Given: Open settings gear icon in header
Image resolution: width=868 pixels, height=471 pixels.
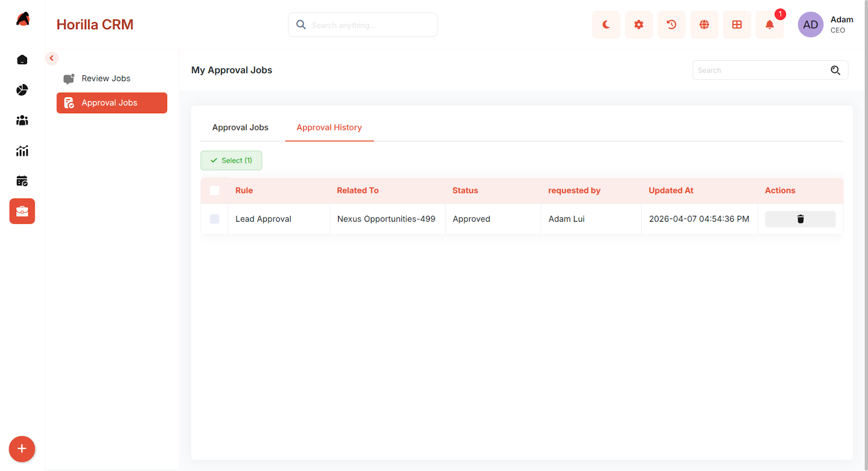Looking at the screenshot, I should (x=639, y=25).
